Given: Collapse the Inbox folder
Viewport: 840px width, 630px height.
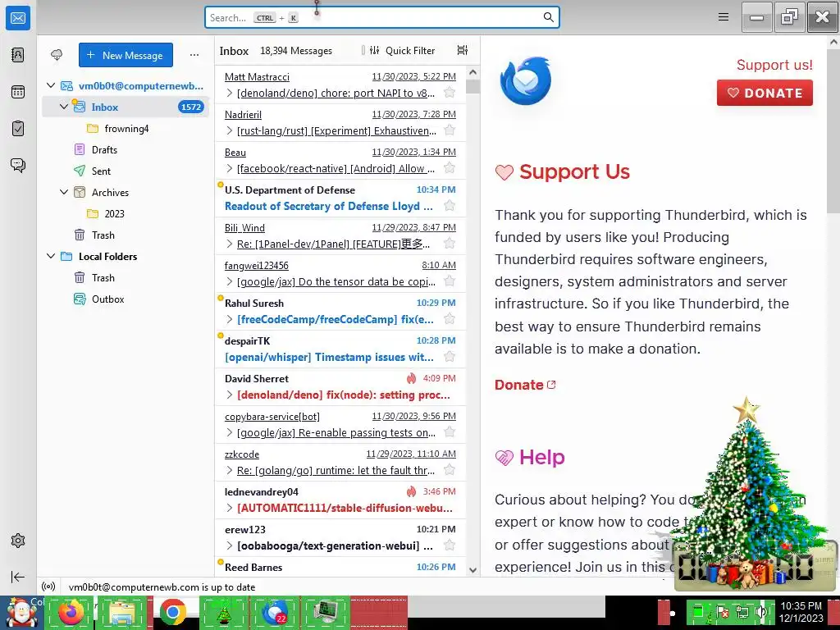Looking at the screenshot, I should (x=64, y=107).
